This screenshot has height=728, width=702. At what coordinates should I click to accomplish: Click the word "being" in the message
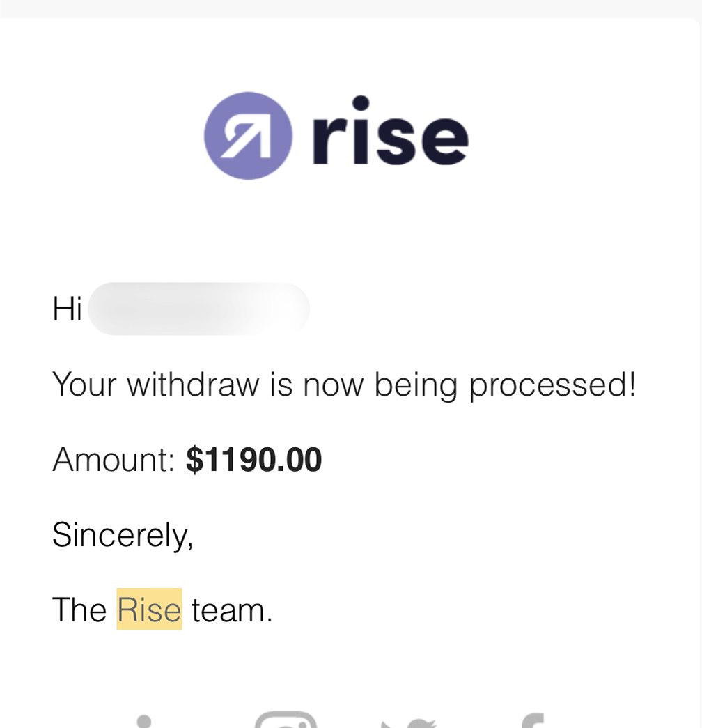click(x=415, y=385)
